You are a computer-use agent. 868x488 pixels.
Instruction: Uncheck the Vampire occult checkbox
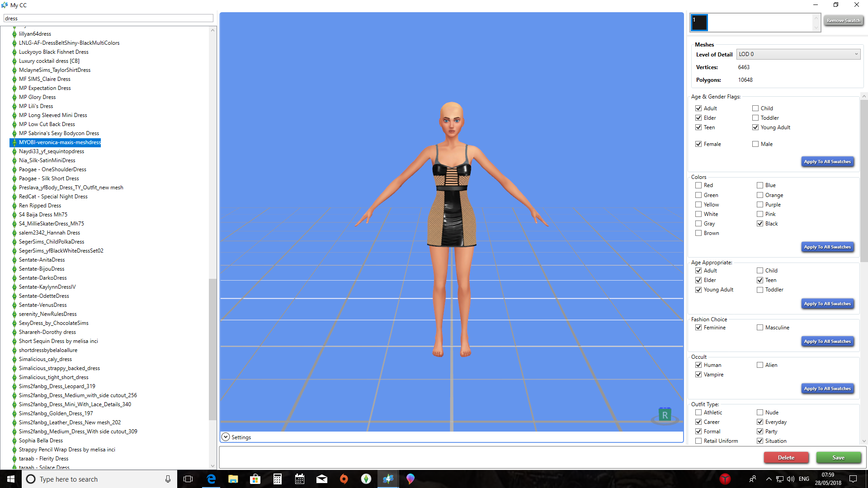(698, 375)
